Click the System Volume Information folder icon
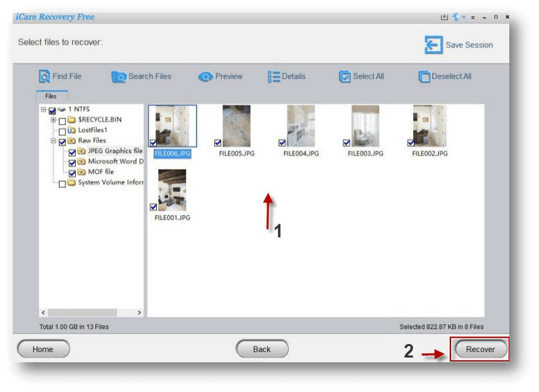This screenshot has width=539, height=392. click(x=72, y=182)
